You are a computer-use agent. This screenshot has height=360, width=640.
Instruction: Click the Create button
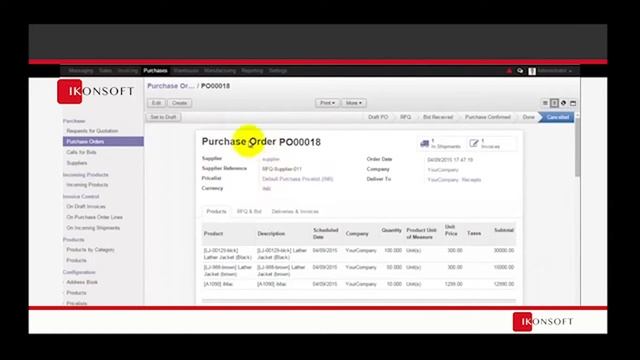pos(179,103)
